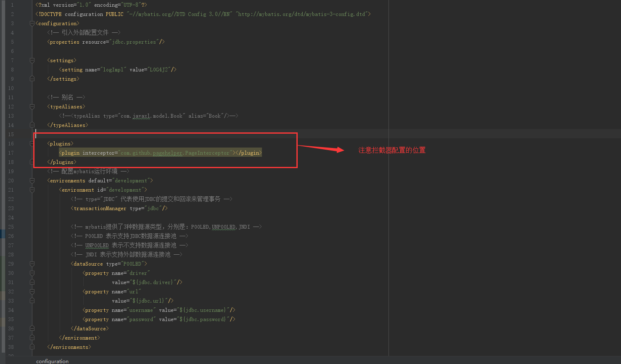Click the POOLED dataSource type value
621x364 pixels.
(132, 264)
